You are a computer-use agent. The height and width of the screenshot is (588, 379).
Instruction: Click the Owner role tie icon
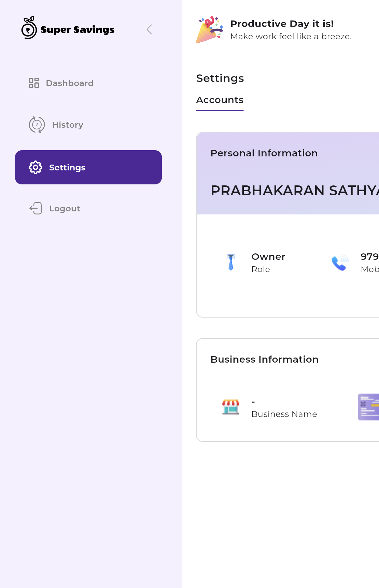pos(231,262)
